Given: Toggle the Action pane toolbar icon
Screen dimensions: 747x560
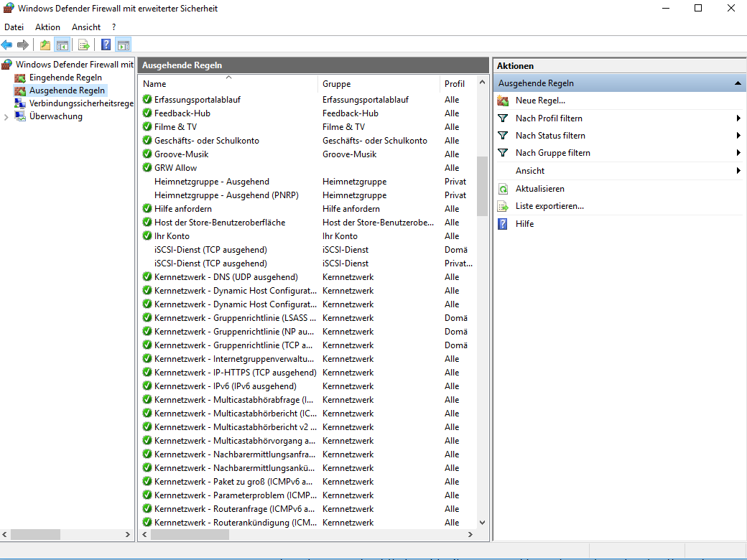Looking at the screenshot, I should [124, 45].
